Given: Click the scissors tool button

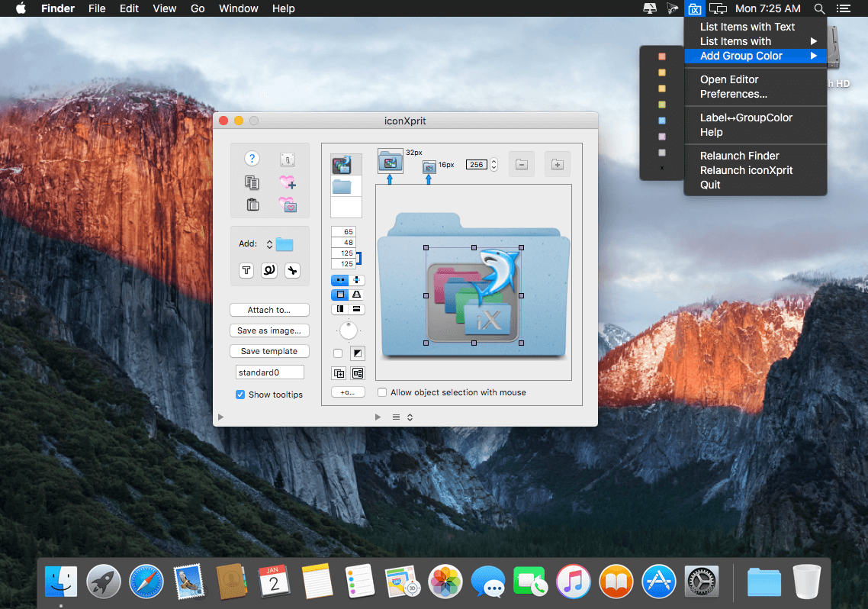Looking at the screenshot, I should click(x=292, y=270).
